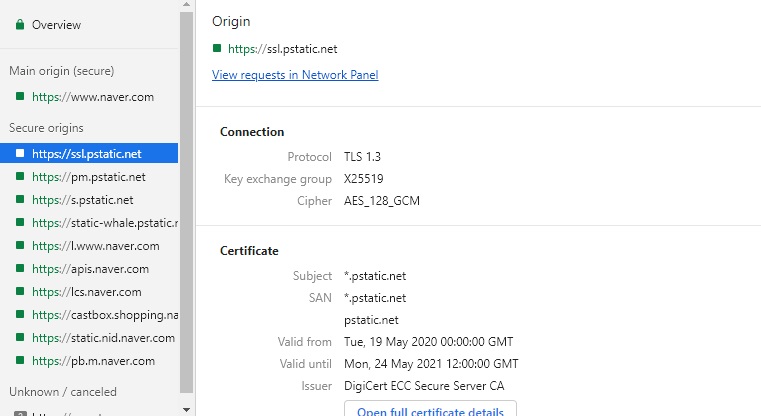The height and width of the screenshot is (416, 761).
Task: Click the white square icon beside ssl.pstatic.net
Action: click(20, 153)
